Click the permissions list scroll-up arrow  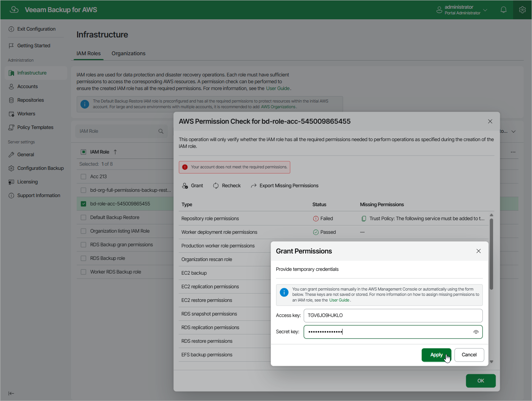point(491,215)
